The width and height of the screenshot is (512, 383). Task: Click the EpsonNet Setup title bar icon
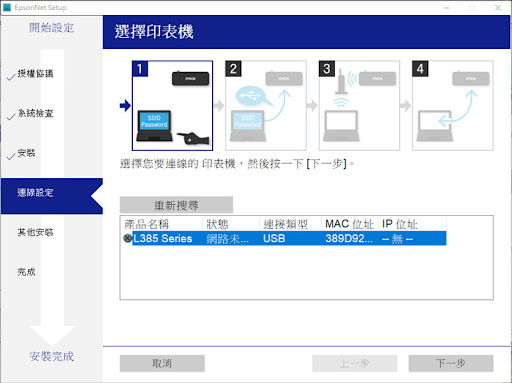point(7,7)
